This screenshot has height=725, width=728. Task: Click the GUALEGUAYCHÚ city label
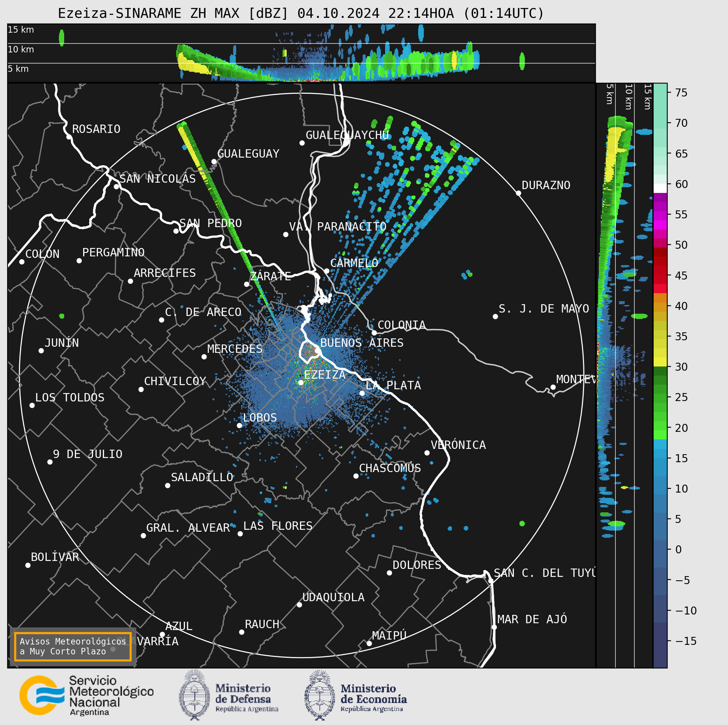tap(347, 135)
